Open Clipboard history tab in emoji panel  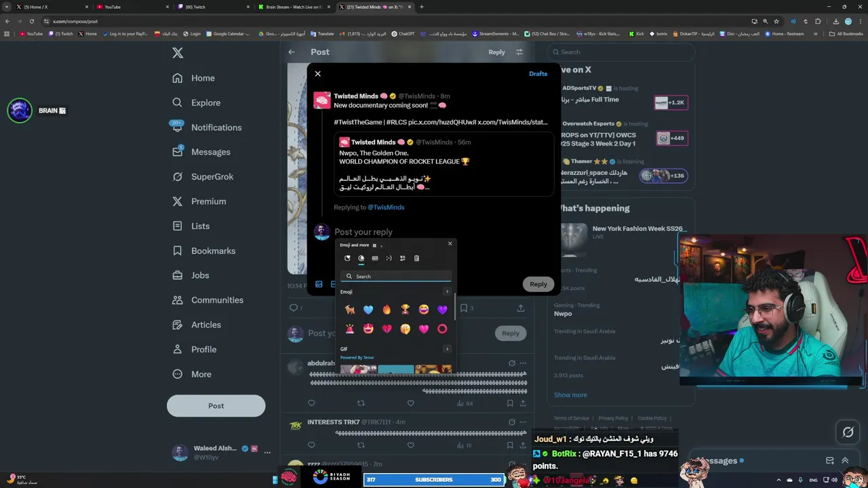pos(416,258)
